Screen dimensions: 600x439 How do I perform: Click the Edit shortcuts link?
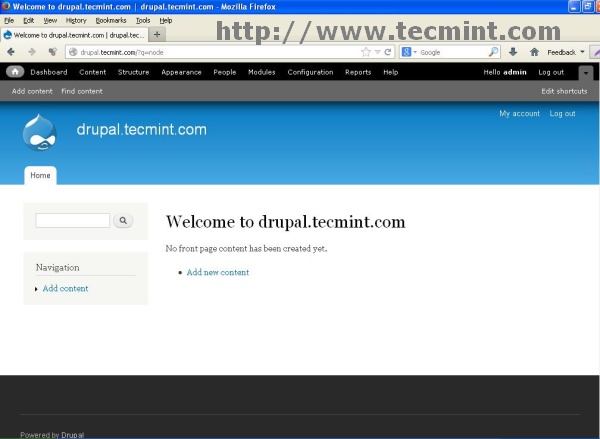(564, 91)
